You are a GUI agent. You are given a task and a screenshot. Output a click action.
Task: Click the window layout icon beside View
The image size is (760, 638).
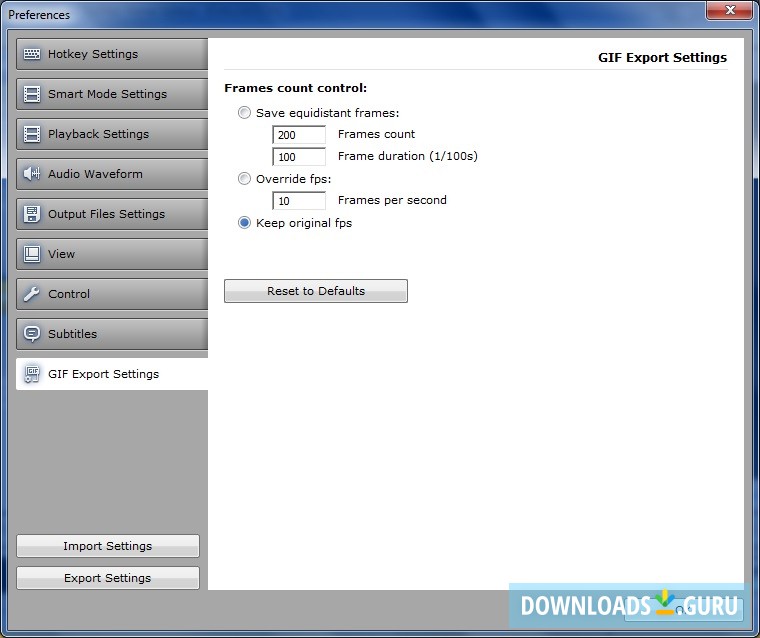(32, 254)
